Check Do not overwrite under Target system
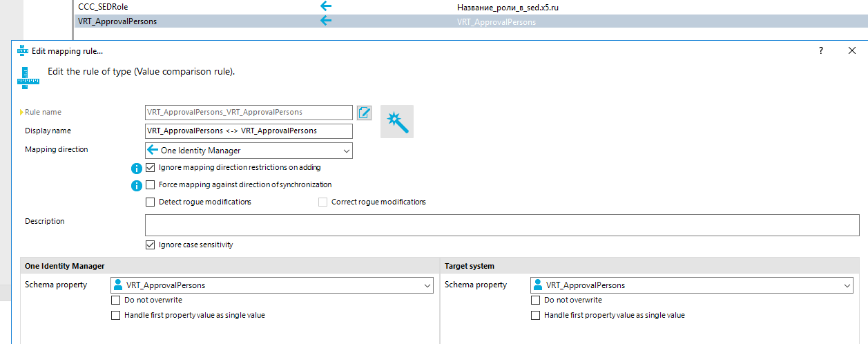This screenshot has width=868, height=344. pos(536,300)
